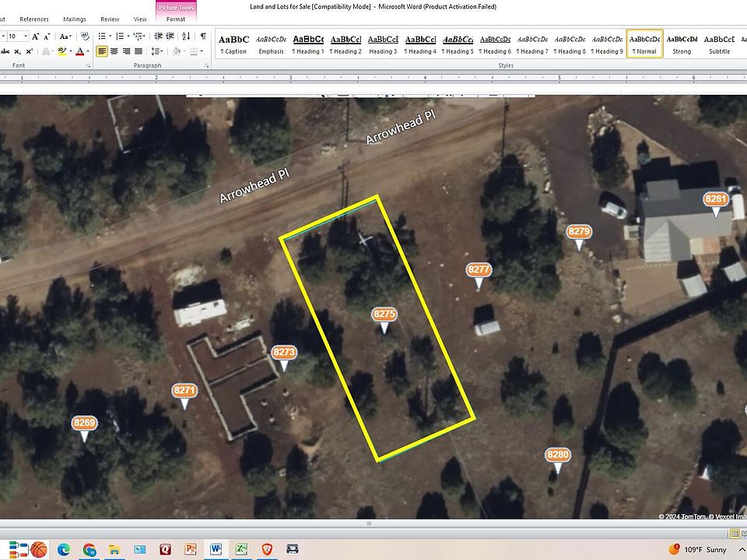
Task: Open the Font dialog launcher
Action: tap(89, 65)
